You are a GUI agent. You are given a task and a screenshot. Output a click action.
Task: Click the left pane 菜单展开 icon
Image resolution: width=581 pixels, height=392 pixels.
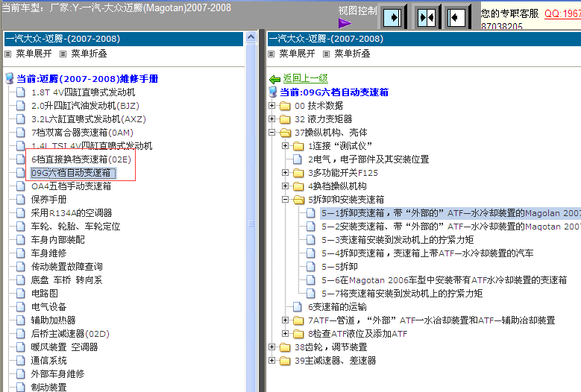coord(7,54)
